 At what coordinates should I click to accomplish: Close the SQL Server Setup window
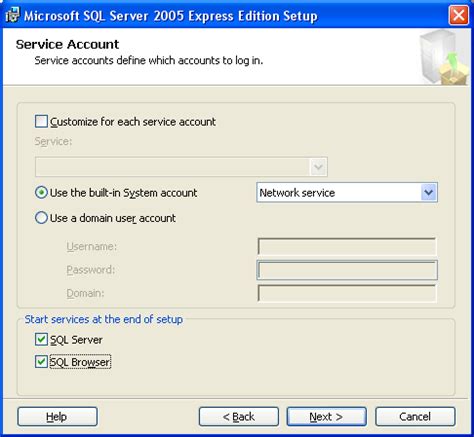pos(459,15)
